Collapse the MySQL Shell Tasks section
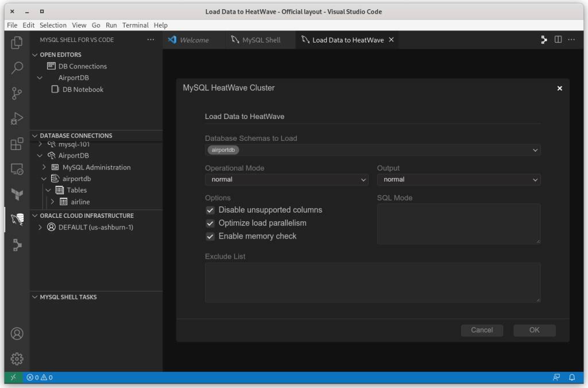Viewport: 588px width, 388px height. 35,297
